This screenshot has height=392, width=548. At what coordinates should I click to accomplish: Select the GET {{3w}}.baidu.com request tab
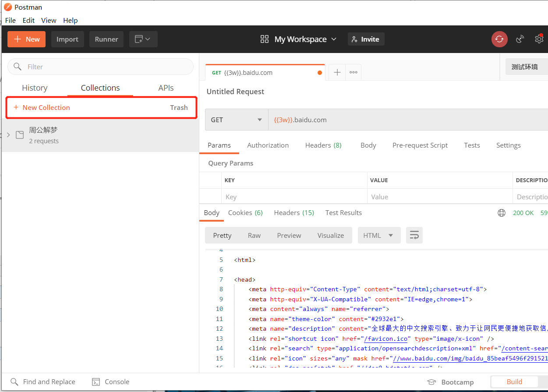click(x=265, y=73)
